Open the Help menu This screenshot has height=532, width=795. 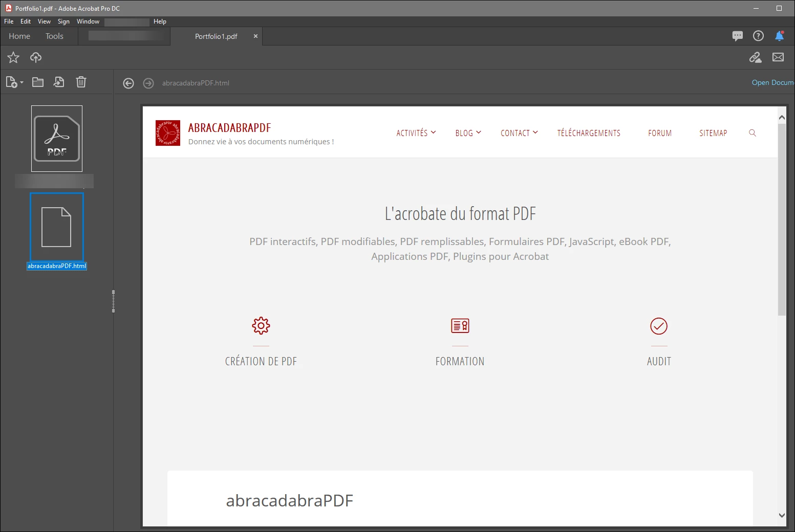coord(160,21)
